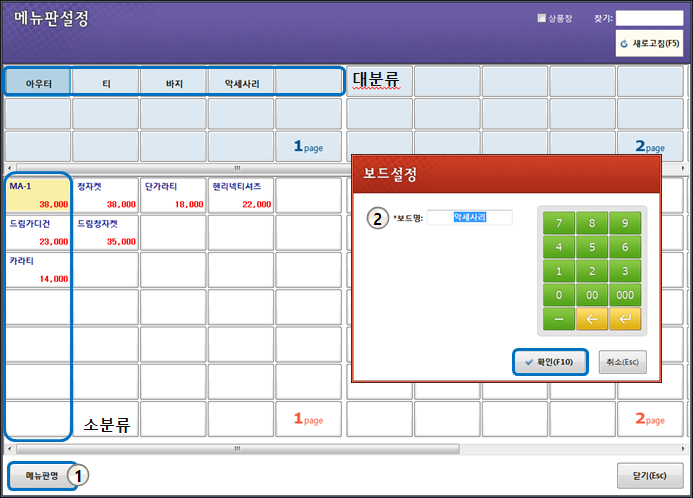This screenshot has height=498, width=693.
Task: Click the upper category scrollbar thumb
Action: point(184,168)
